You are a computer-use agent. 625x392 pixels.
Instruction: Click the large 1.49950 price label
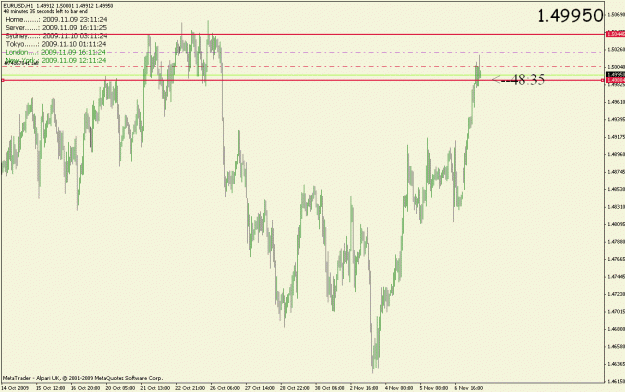pyautogui.click(x=570, y=16)
